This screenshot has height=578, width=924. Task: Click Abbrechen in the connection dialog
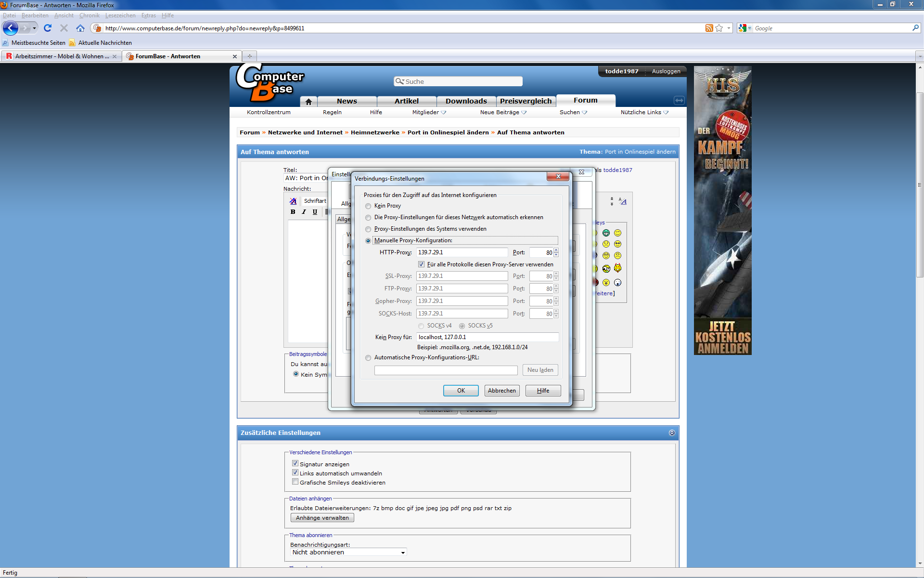coord(501,391)
